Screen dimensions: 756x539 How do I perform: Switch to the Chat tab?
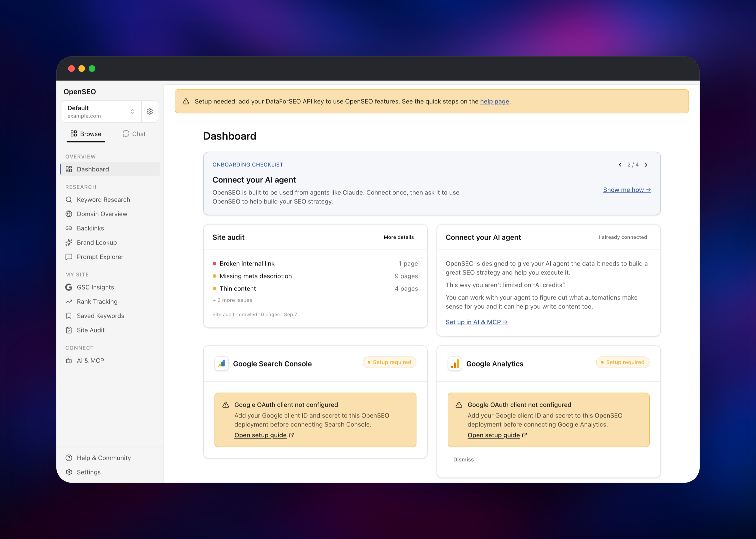134,134
